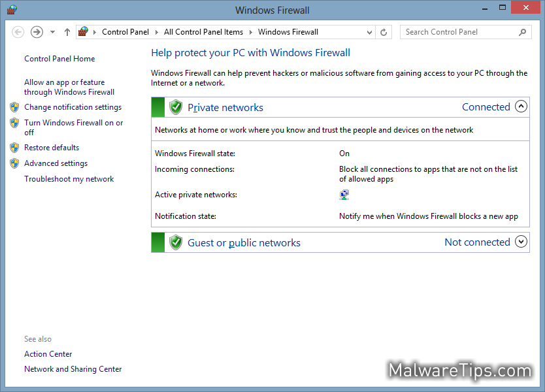Click green shield icon for Private networks
The width and height of the screenshot is (545, 392).
point(176,107)
